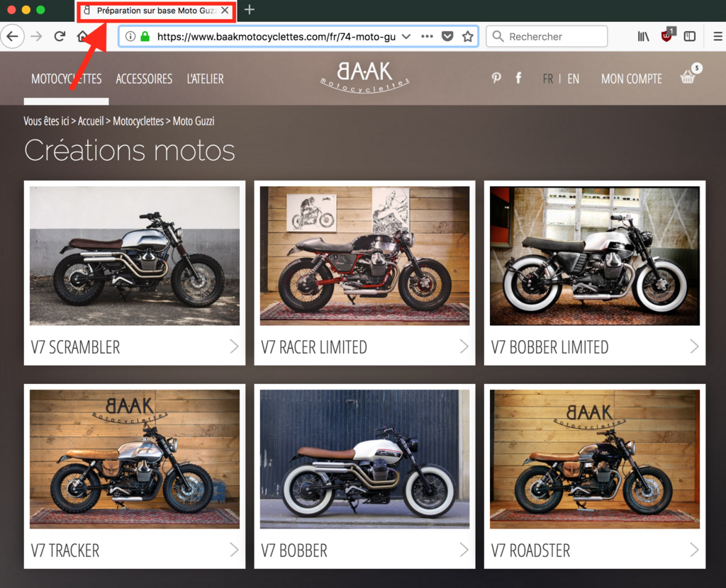Open the V7 Tracker motorcycle photo
This screenshot has width=726, height=588.
[135, 459]
